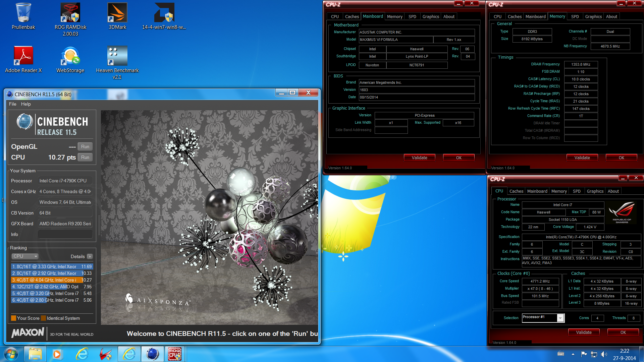
Task: Select ranking row 5 4C/8T 3.20 GHz
Action: coord(52,293)
